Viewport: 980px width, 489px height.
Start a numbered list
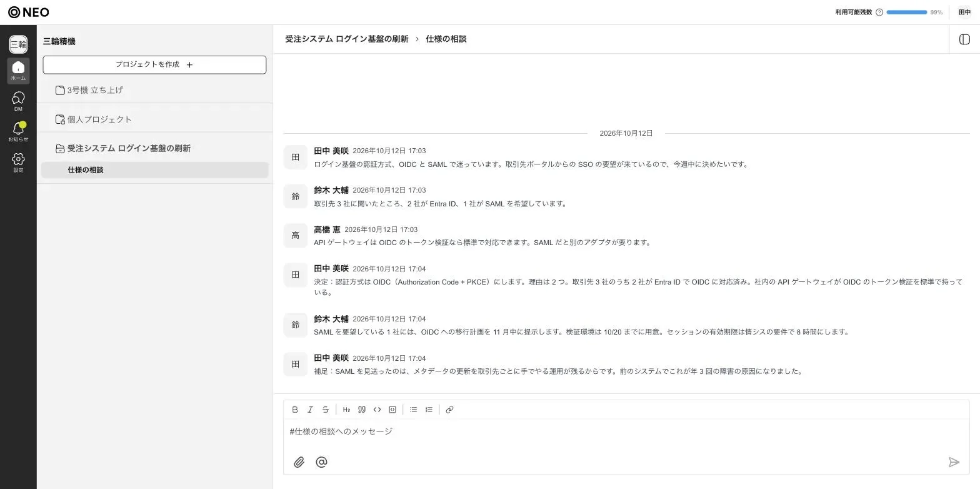429,410
